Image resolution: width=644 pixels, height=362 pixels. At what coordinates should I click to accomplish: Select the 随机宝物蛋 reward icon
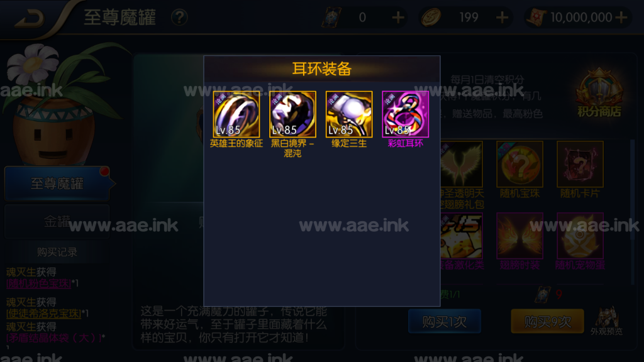pos(580,236)
